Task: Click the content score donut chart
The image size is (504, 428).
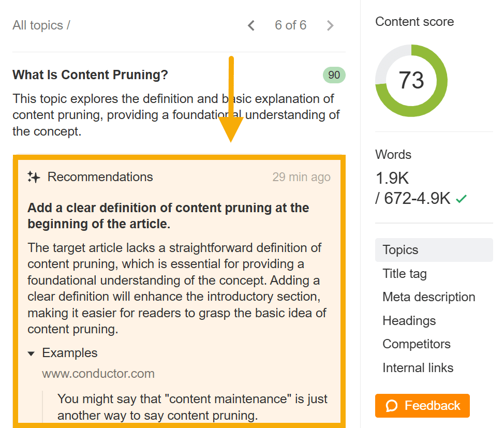Action: coord(411,81)
